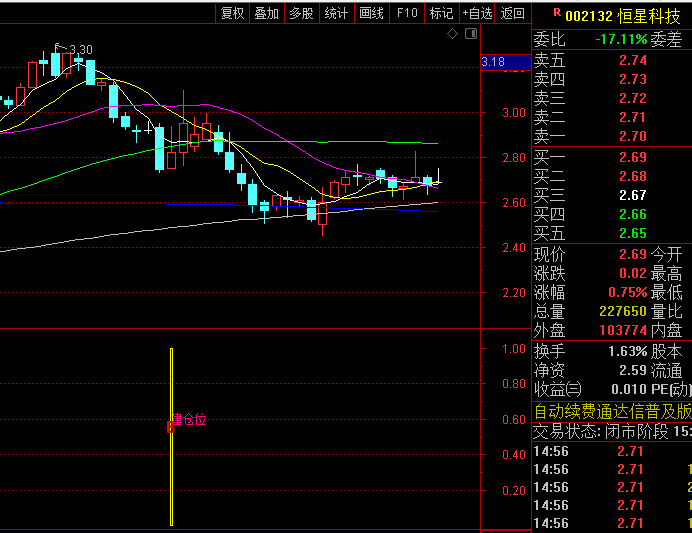Select the 涨跌 value 0.02
The width and height of the screenshot is (692, 533).
point(632,273)
